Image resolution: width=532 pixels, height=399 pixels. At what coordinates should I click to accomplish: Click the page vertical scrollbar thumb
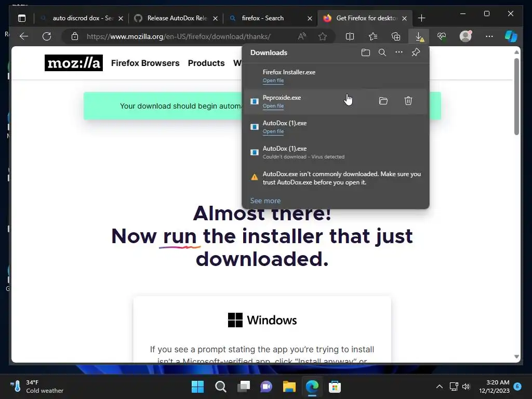click(x=516, y=97)
